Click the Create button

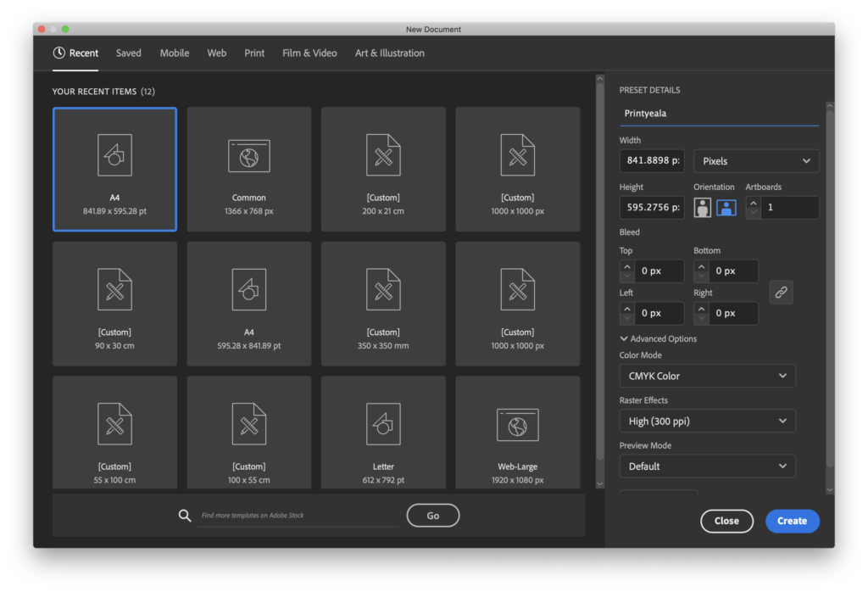792,521
